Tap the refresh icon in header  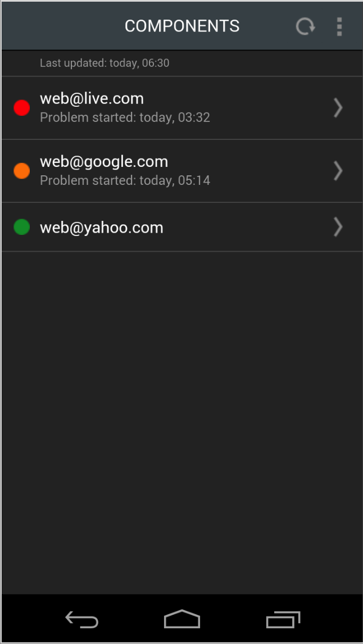coord(306,27)
